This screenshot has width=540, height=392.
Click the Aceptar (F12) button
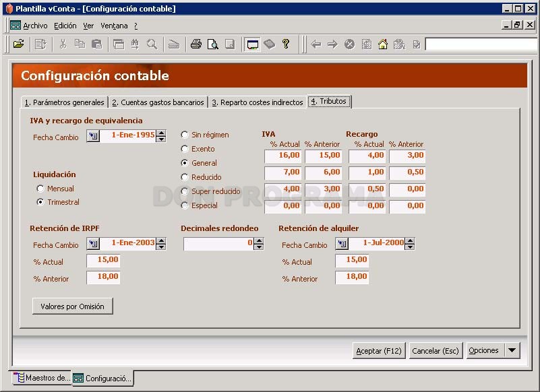point(379,351)
